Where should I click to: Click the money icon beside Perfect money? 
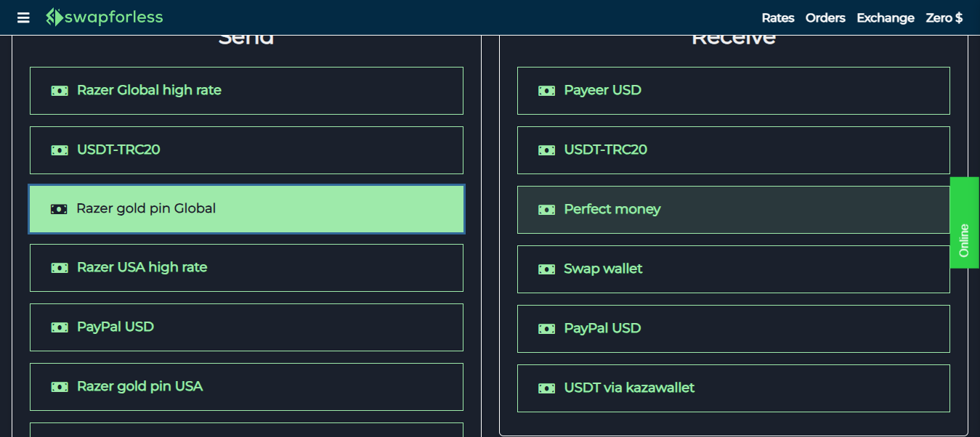[x=546, y=209]
